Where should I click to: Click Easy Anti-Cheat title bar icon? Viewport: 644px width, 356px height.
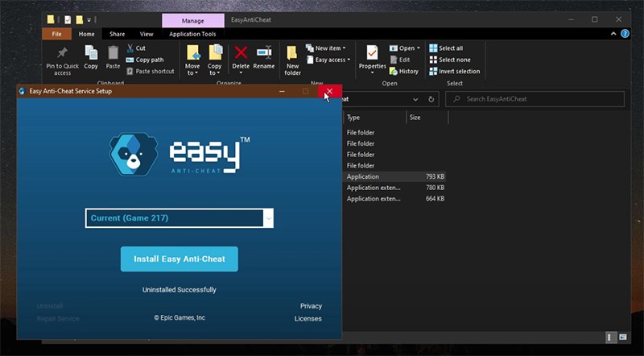(x=23, y=91)
